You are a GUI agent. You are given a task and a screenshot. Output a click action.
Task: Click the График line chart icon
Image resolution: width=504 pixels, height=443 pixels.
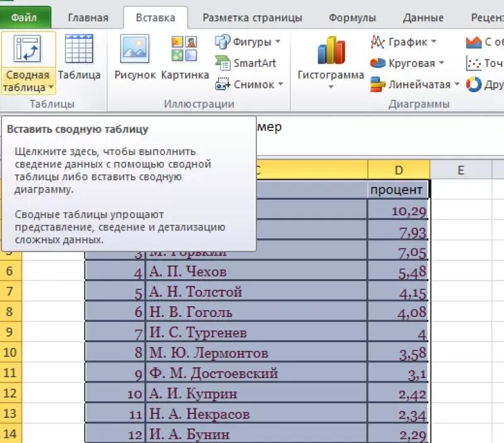pyautogui.click(x=377, y=42)
